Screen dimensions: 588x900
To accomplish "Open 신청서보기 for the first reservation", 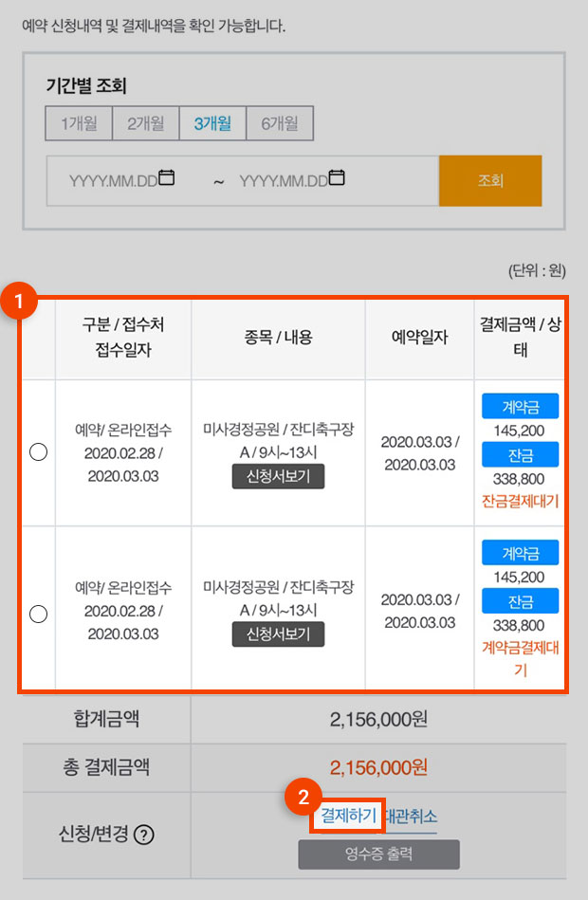I will (279, 476).
